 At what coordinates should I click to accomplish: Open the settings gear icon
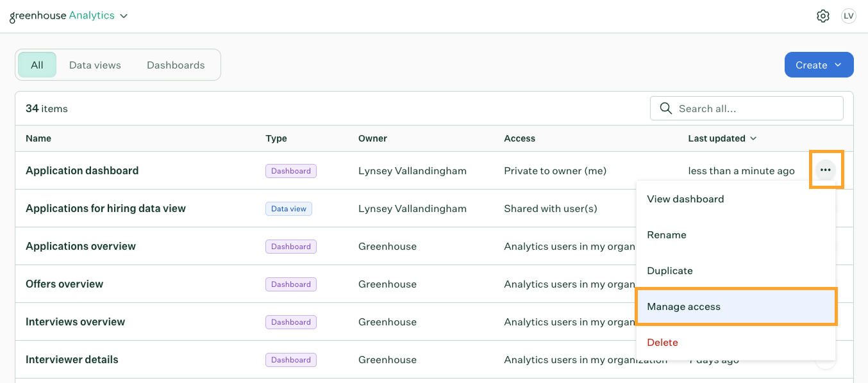point(823,16)
